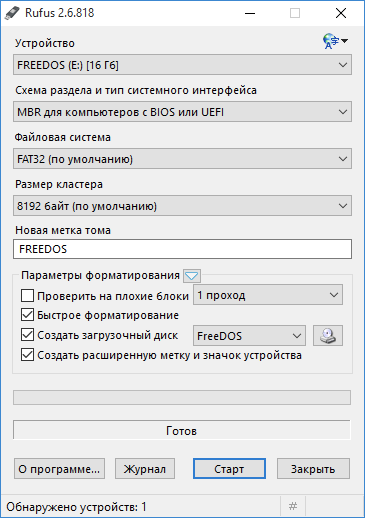365x518 pixels.
Task: Toggle the quick format checkbox
Action: coord(27,315)
